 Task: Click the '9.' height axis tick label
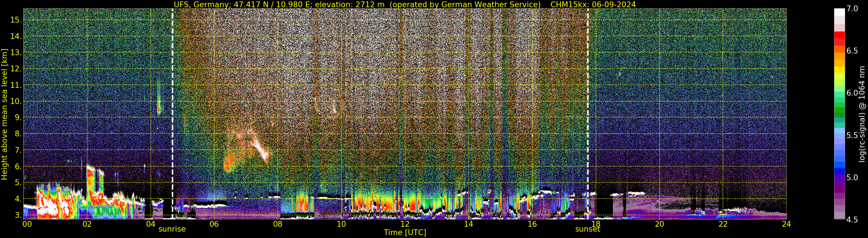[18, 118]
